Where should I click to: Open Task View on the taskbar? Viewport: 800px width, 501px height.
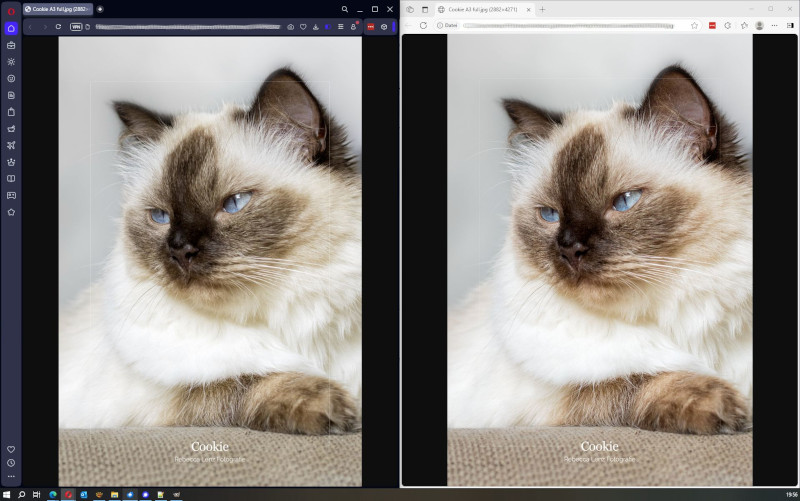36,494
